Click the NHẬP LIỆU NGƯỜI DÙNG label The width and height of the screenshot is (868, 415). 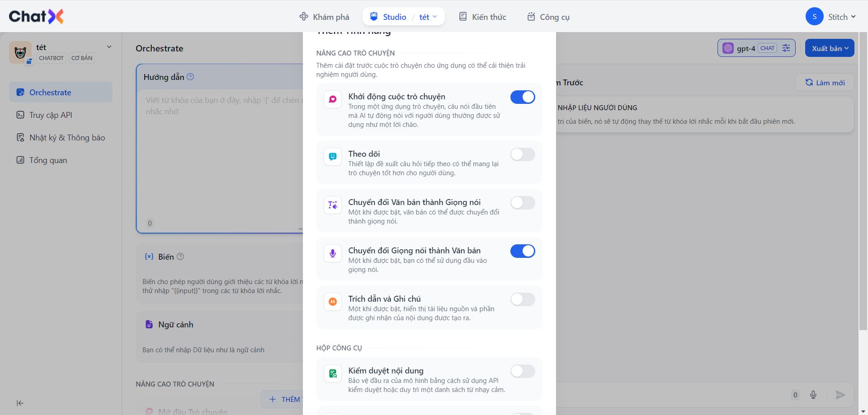pos(597,107)
